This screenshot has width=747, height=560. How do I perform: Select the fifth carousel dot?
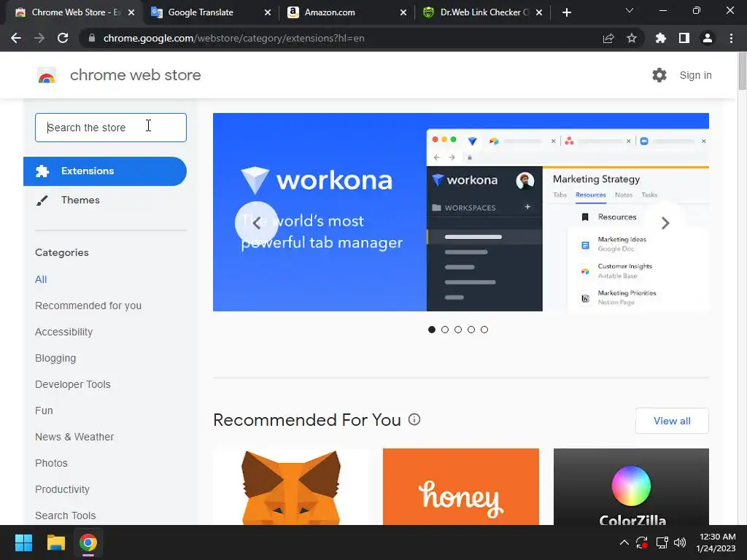coord(484,330)
